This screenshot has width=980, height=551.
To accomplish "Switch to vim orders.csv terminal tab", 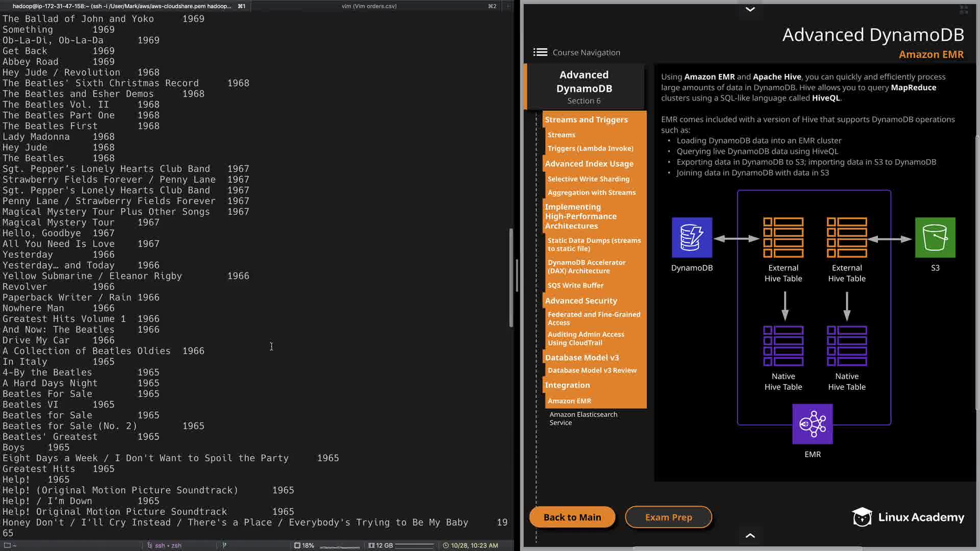I will click(x=369, y=6).
